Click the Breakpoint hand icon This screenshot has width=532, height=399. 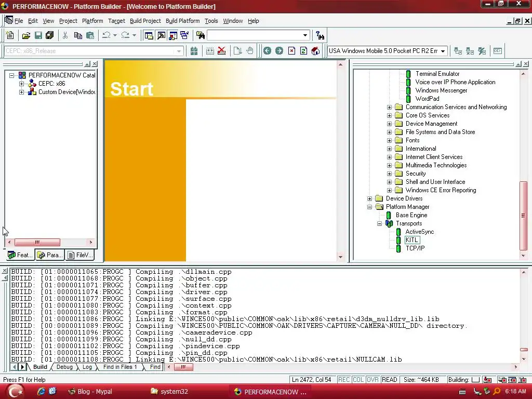[x=250, y=51]
